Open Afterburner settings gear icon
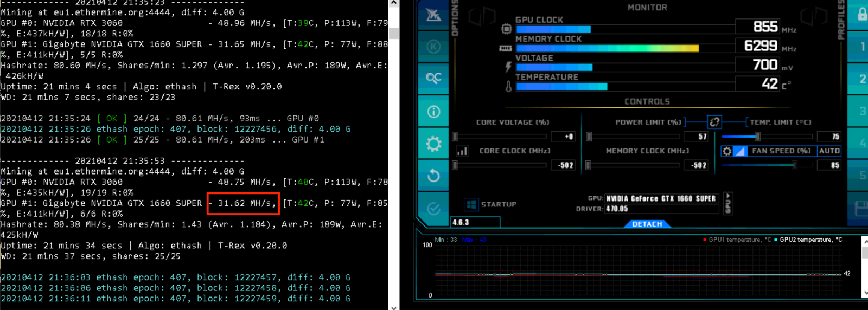The image size is (868, 310). pyautogui.click(x=433, y=144)
